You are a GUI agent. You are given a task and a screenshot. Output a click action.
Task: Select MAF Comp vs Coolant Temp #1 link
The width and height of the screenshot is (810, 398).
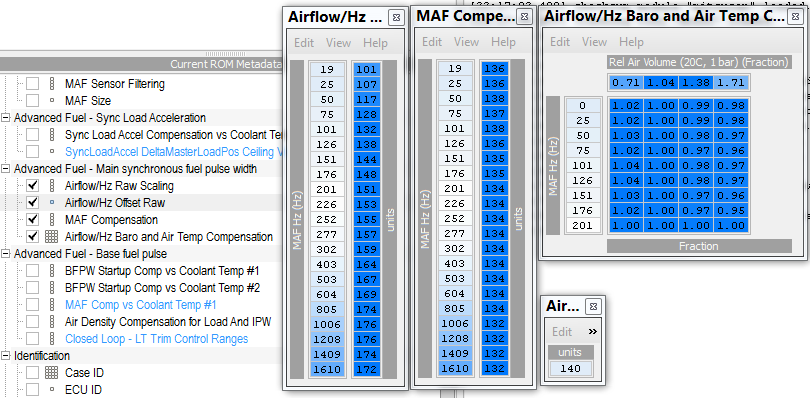click(x=141, y=304)
